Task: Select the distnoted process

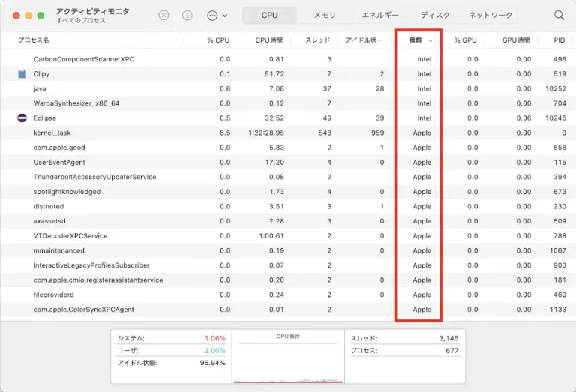Action: [x=49, y=206]
